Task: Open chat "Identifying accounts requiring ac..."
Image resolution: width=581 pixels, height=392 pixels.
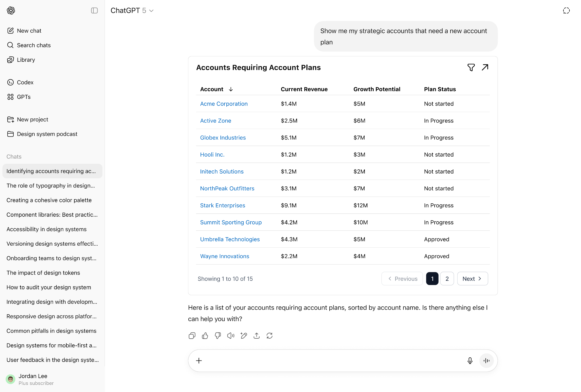Action: pos(52,171)
